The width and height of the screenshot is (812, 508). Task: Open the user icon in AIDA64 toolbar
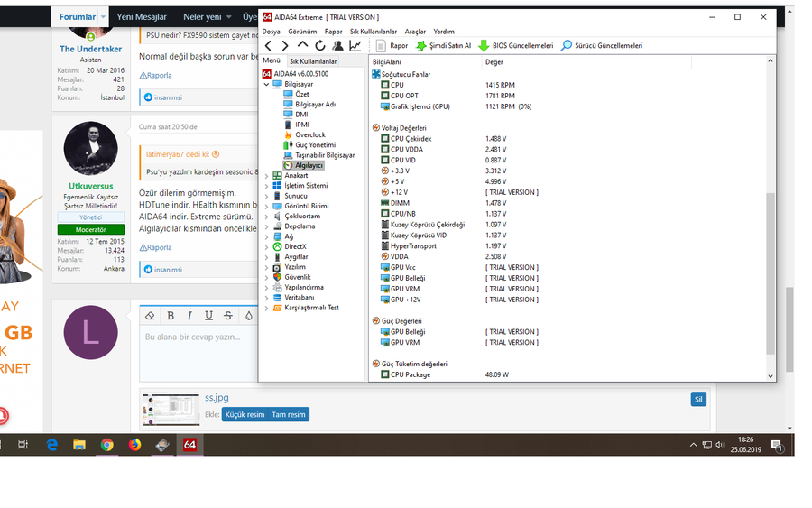coord(337,46)
